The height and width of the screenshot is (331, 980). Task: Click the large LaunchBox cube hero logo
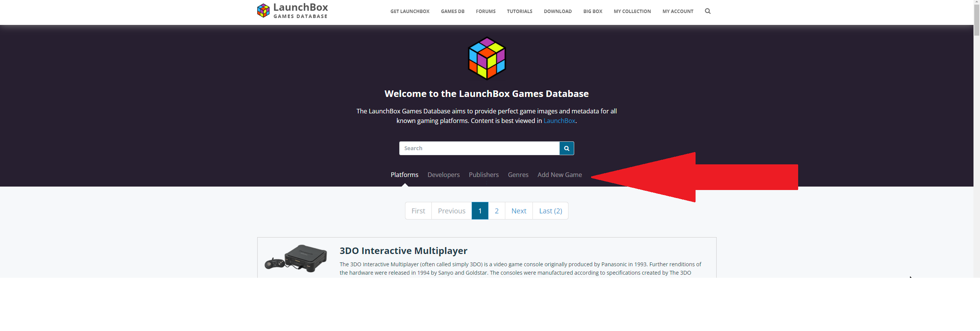487,58
